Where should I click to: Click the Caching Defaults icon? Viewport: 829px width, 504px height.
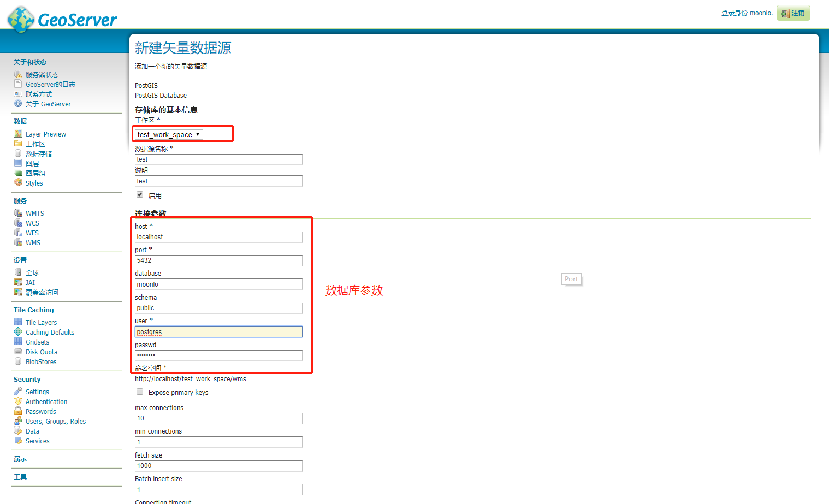pyautogui.click(x=18, y=332)
